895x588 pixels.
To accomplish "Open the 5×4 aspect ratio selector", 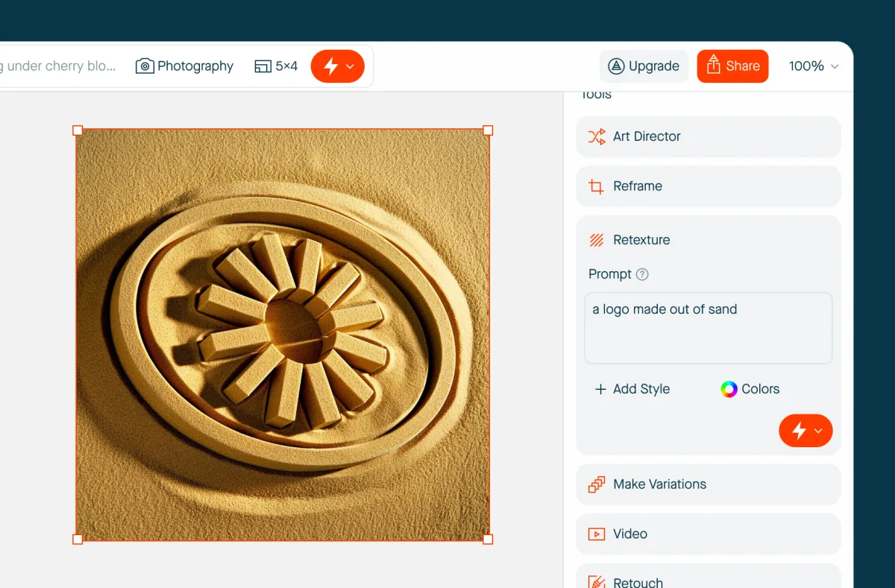I will point(276,66).
